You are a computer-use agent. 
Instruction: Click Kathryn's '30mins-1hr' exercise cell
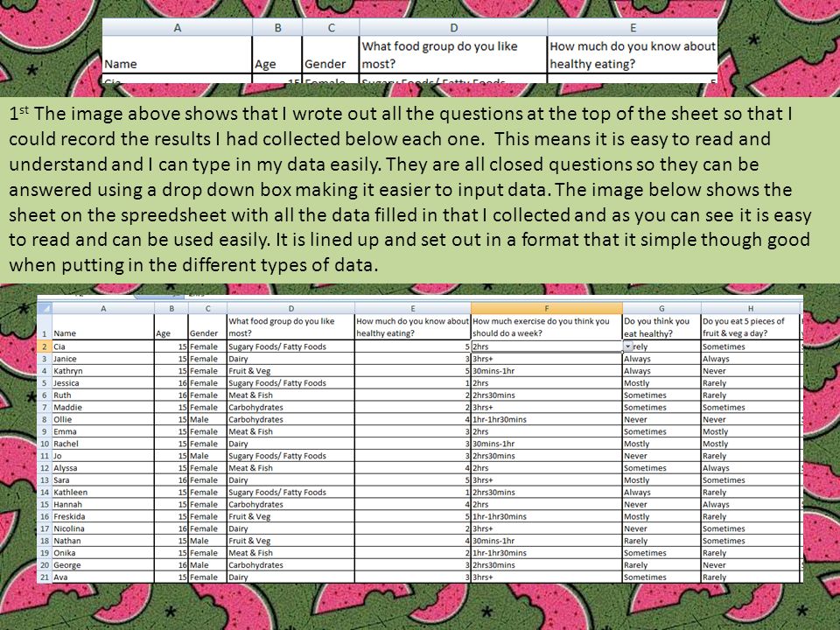(x=546, y=371)
